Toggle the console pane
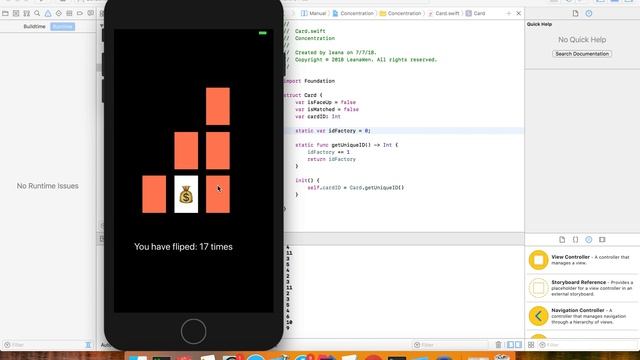Image resolution: width=640 pixels, height=360 pixels. 518,345
